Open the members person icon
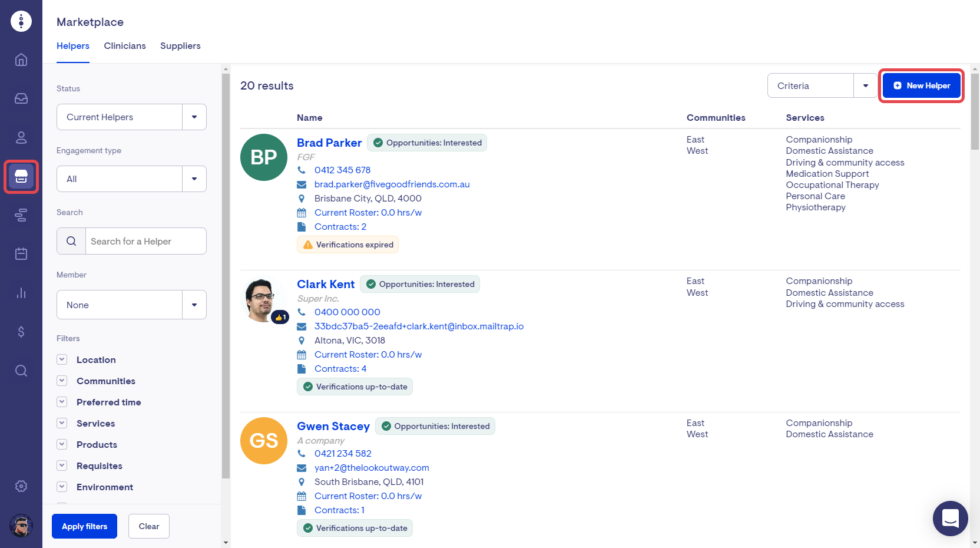The image size is (980, 548). (21, 137)
